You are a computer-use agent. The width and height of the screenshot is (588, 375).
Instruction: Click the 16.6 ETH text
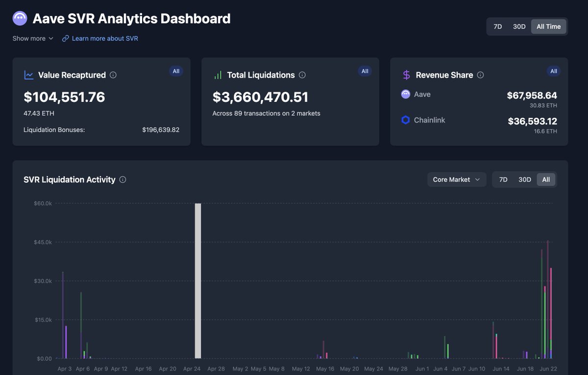545,131
